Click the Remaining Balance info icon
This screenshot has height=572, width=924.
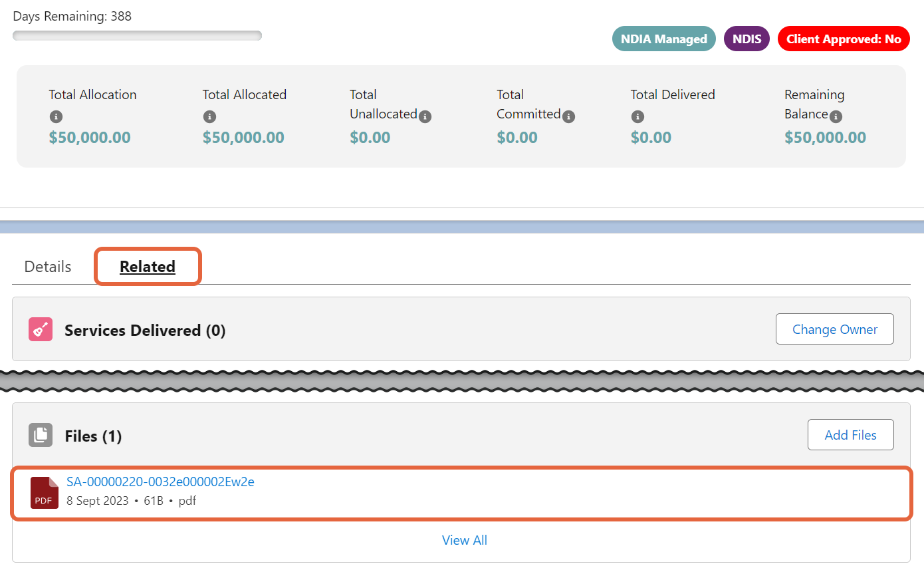coord(836,117)
